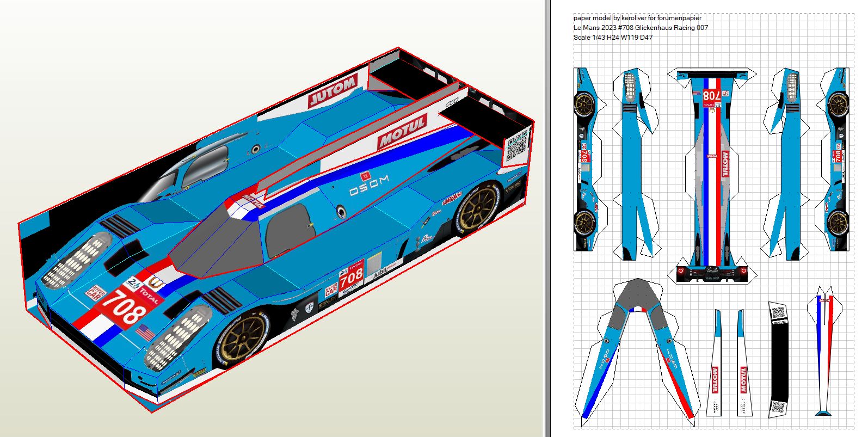Click the QR code on 3D rear wing endplate
868x437 pixels.
pos(516,145)
